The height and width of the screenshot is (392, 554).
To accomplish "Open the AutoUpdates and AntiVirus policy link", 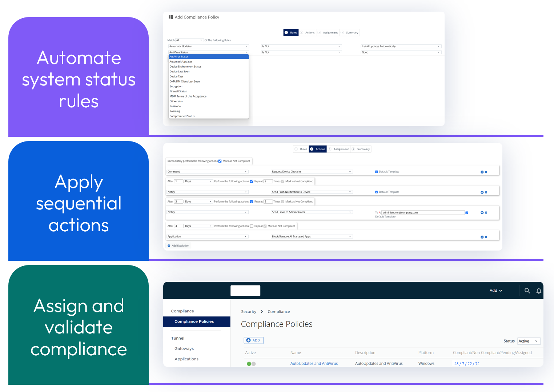I will [314, 364].
